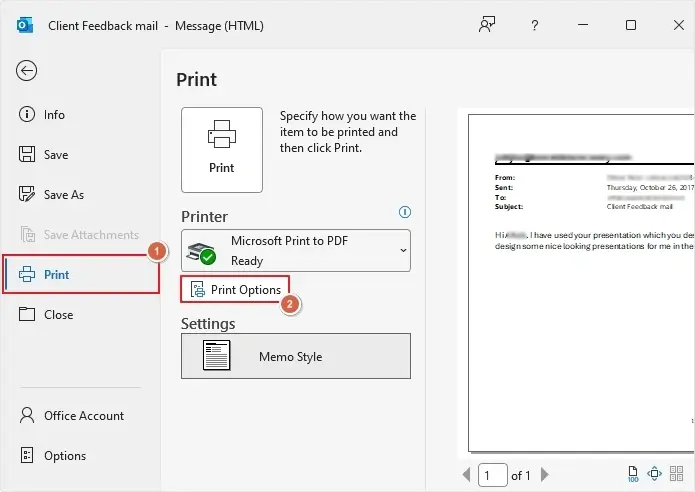Fit preview to one page
Screen dimensions: 695x492
654,473
